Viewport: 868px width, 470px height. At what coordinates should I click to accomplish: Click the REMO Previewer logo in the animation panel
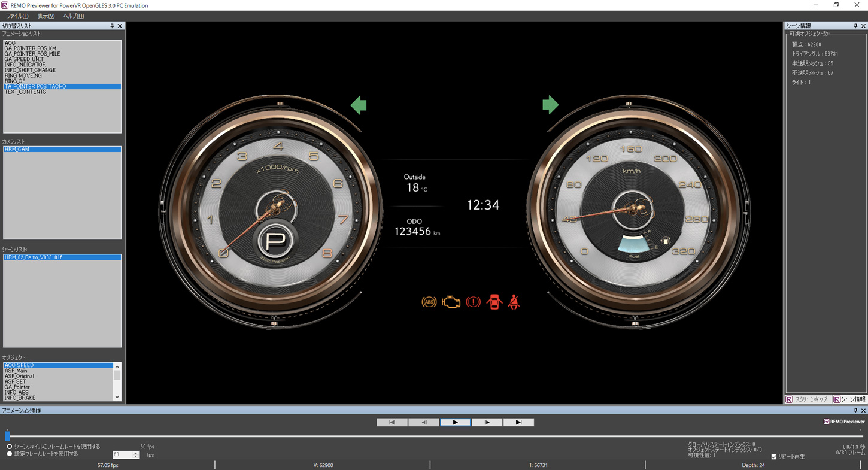click(x=844, y=422)
